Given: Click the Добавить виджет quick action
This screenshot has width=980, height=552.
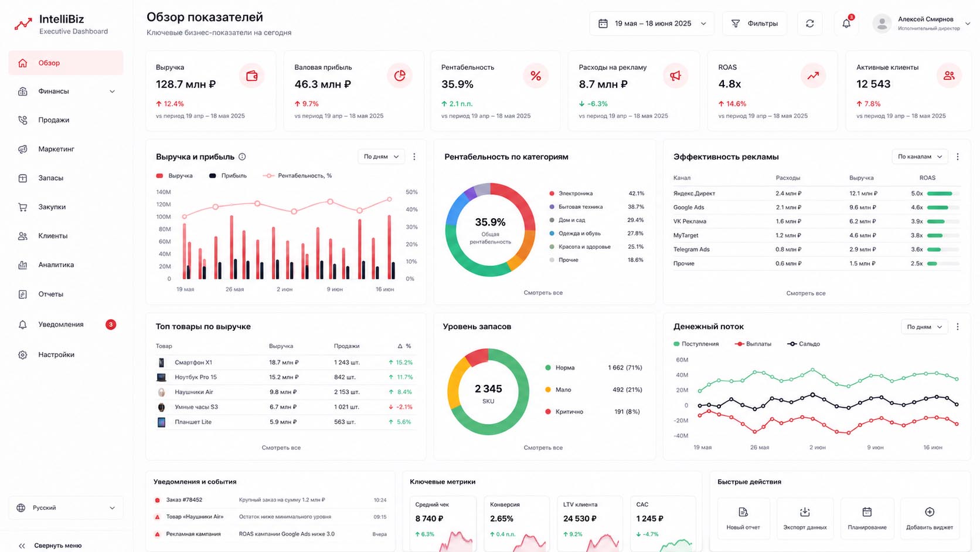Looking at the screenshot, I should tap(930, 518).
